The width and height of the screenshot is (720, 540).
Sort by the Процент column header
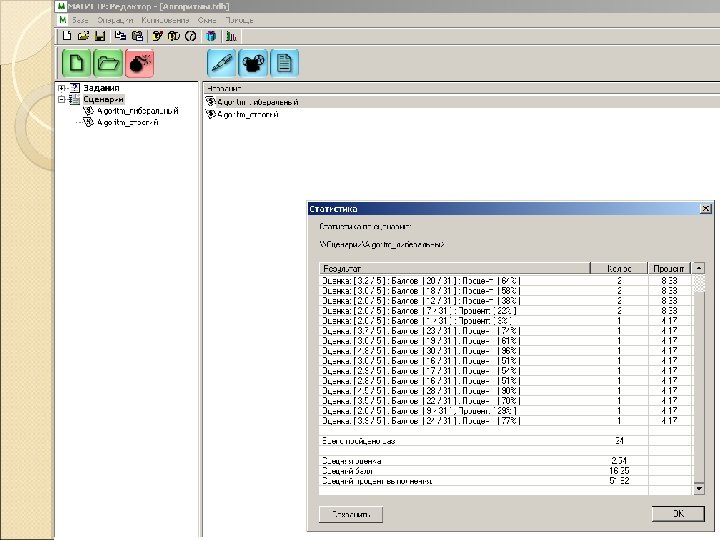669,268
